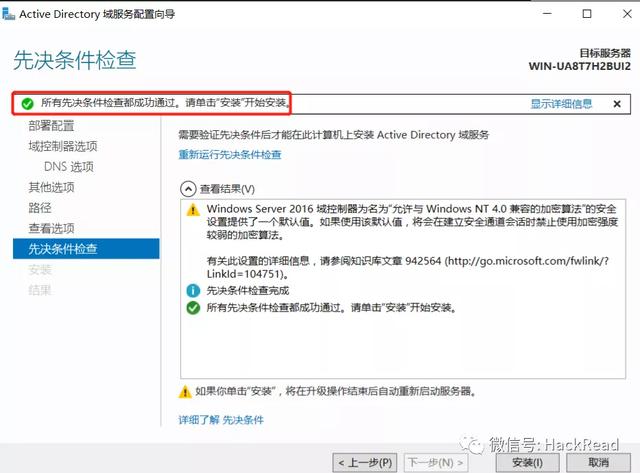The image size is (640, 473).
Task: Click the disabled 下一步(N) > button
Action: 436,463
